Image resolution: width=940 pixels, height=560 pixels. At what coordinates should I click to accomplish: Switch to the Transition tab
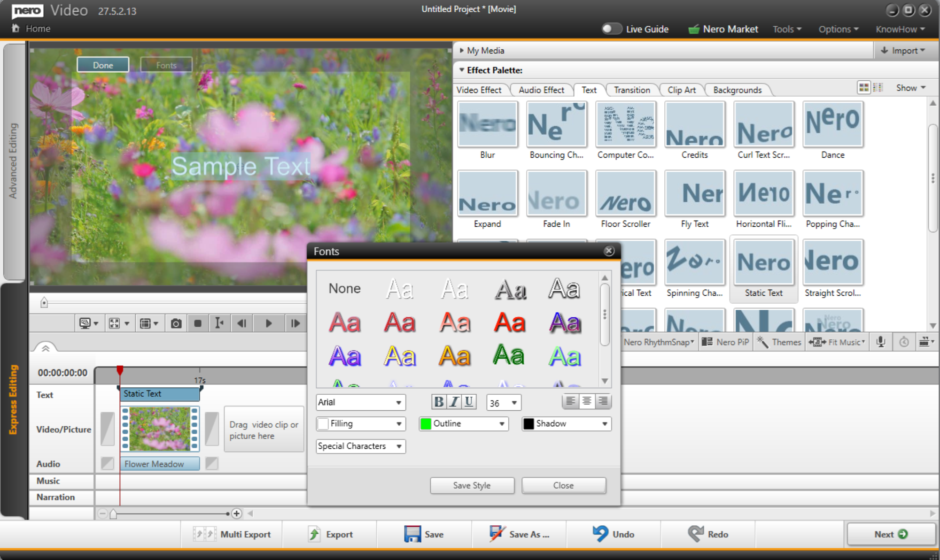pyautogui.click(x=632, y=90)
